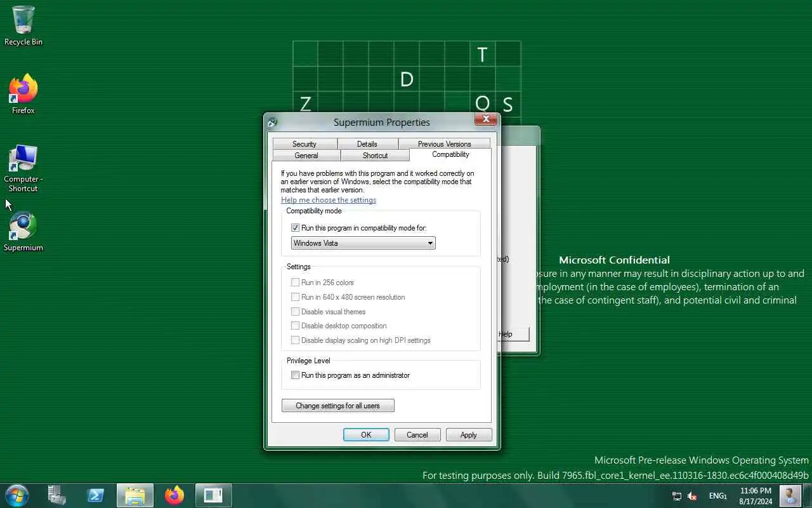Select the Compatibility tab

tap(450, 154)
